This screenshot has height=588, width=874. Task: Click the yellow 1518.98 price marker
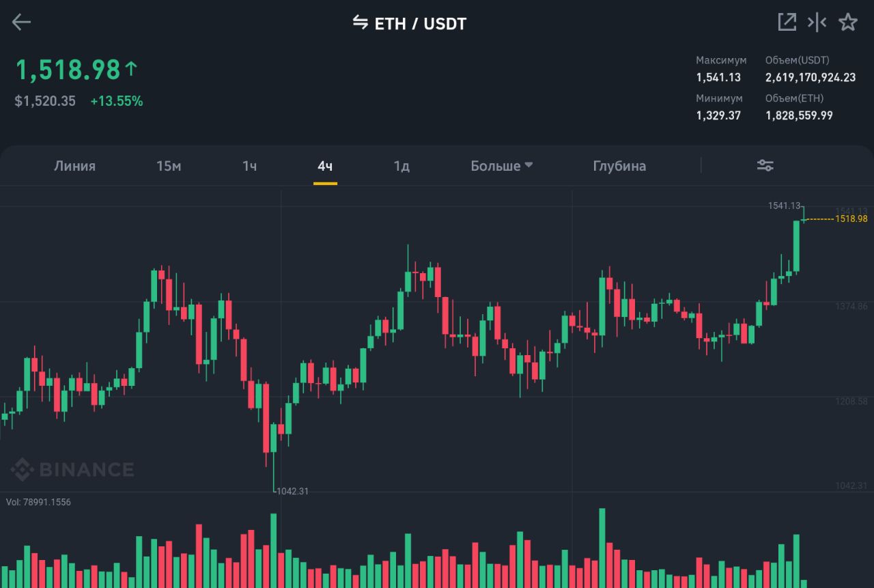click(851, 219)
